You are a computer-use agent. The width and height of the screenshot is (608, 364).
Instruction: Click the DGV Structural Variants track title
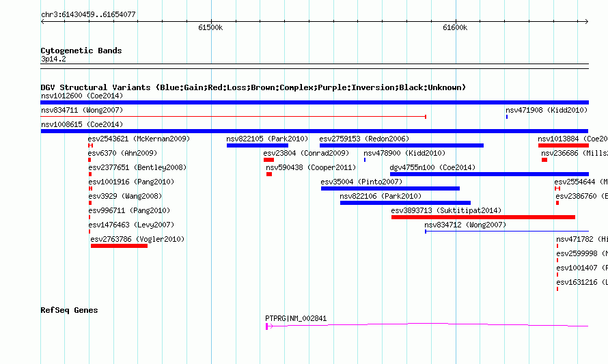coord(253,87)
